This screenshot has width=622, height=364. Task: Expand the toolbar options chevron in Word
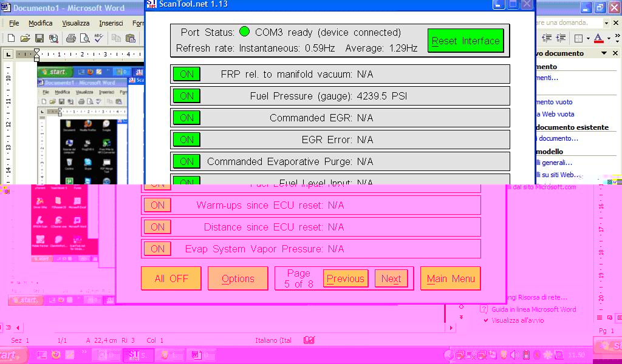pos(617,38)
